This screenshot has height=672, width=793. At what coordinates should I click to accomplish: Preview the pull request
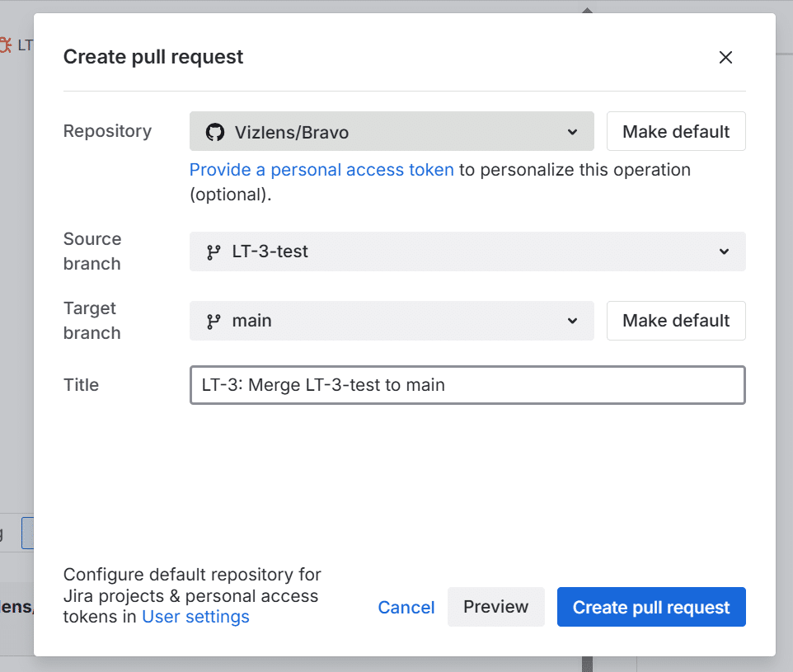(495, 607)
